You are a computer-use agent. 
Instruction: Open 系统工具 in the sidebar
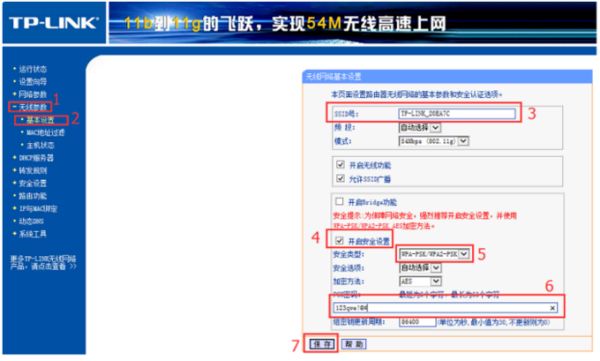(x=33, y=234)
